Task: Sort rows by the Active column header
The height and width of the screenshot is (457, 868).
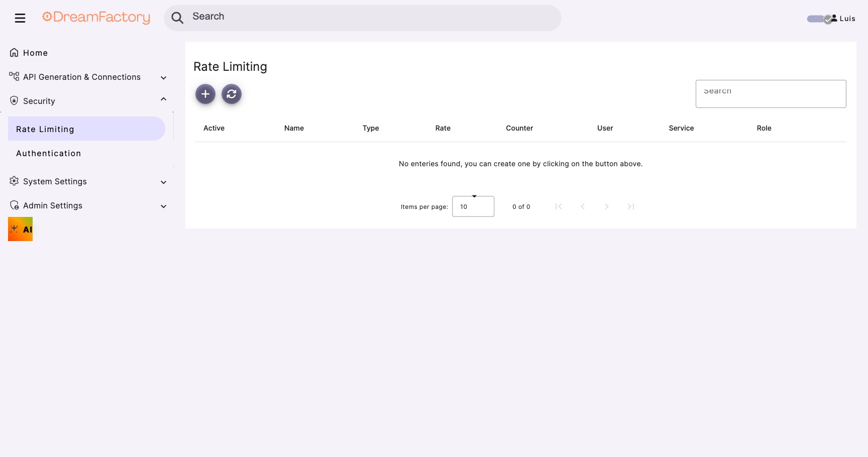Action: coord(214,128)
